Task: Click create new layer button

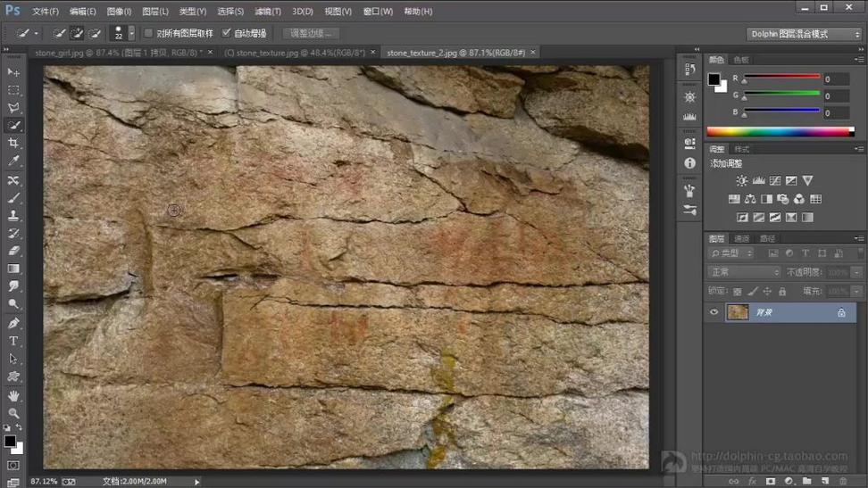Action: click(825, 482)
